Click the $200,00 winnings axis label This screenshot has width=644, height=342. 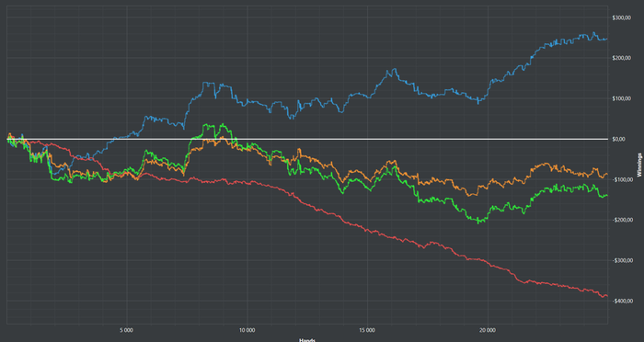point(621,58)
